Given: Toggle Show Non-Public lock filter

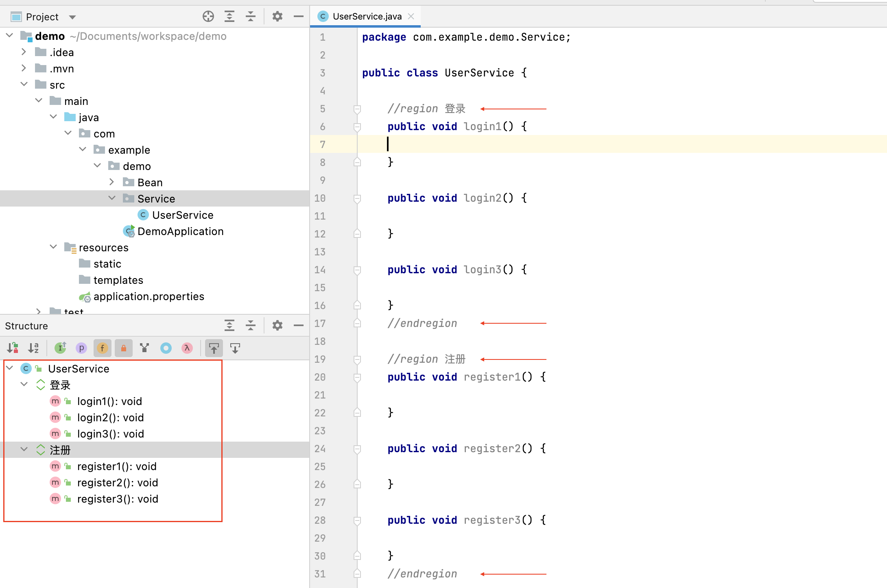Looking at the screenshot, I should 123,348.
